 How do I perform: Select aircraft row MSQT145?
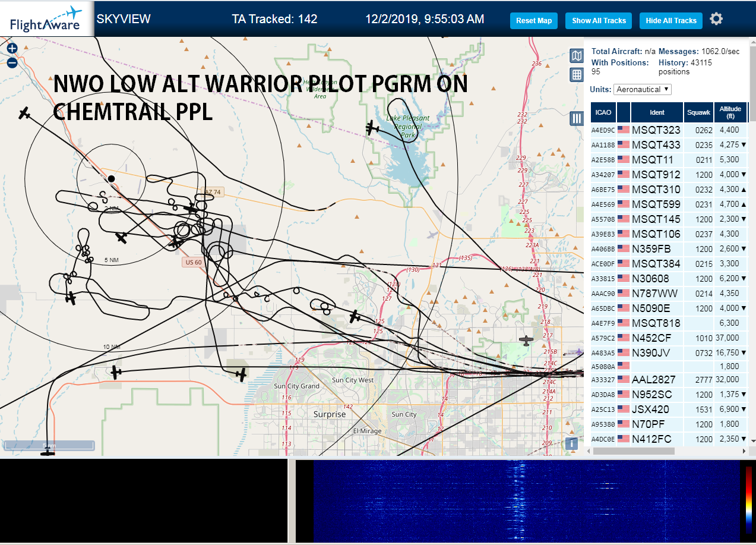tap(669, 219)
